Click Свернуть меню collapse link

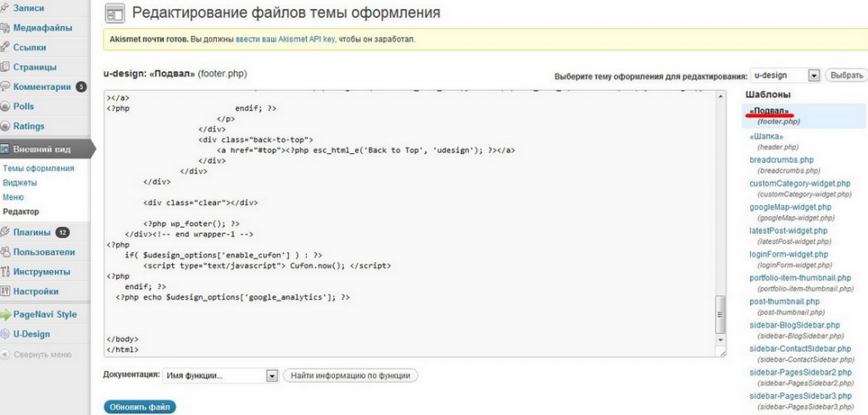click(42, 355)
